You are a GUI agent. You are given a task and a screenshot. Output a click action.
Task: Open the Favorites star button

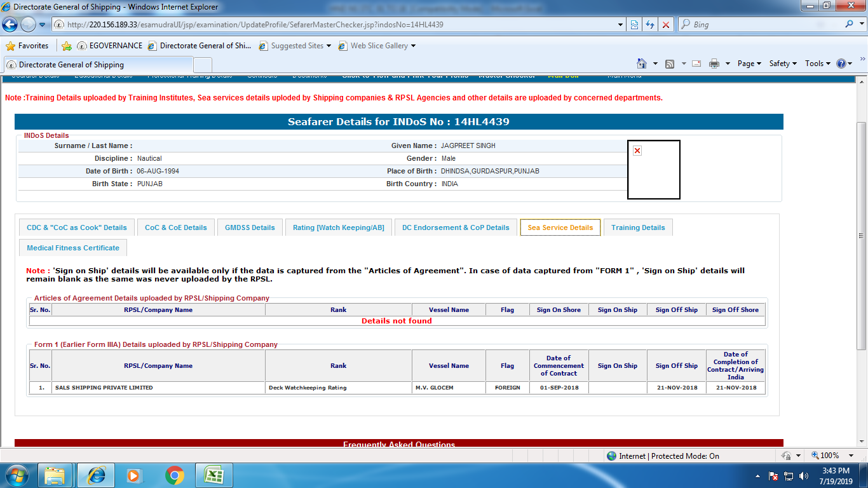point(27,46)
